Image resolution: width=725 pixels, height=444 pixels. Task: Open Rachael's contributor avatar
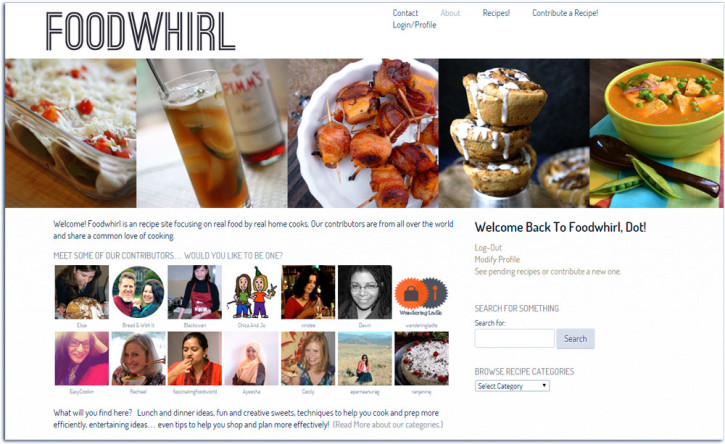pos(138,358)
